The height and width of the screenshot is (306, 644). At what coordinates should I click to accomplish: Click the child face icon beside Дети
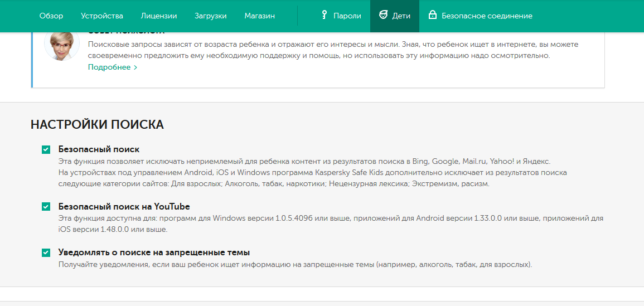[383, 15]
